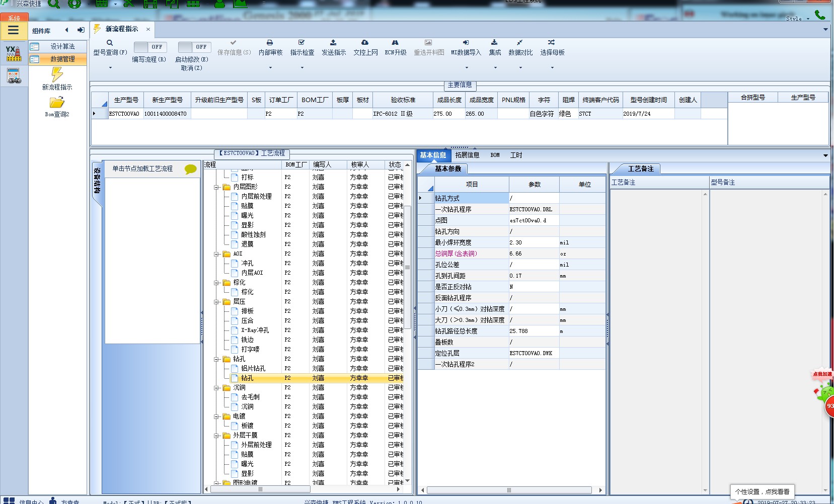The image size is (834, 504).
Task: Toggle the 编写流程(R) OFF switch
Action: click(x=149, y=47)
